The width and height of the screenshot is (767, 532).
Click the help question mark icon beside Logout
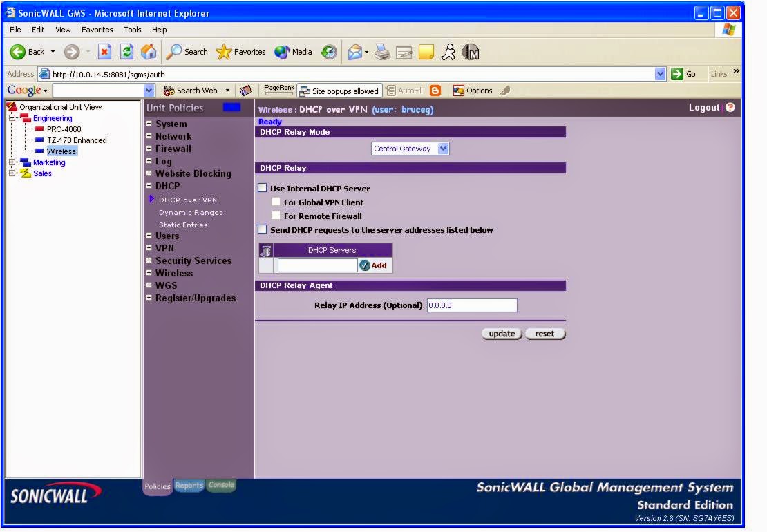click(730, 108)
